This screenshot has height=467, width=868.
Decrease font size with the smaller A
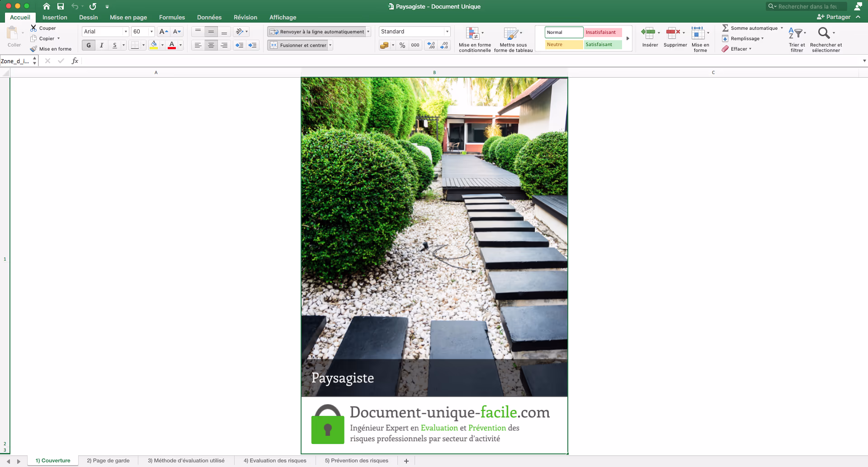tap(177, 32)
